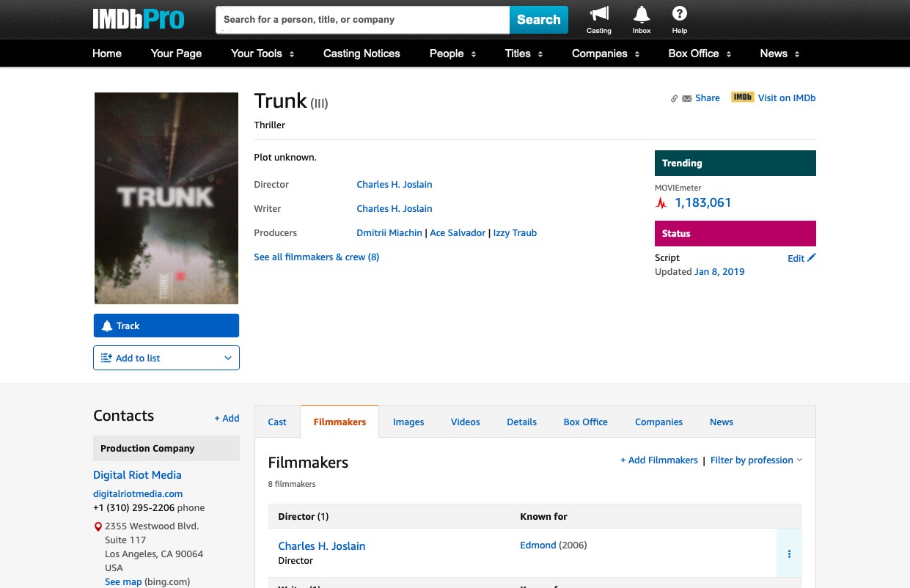Open digitalriotmedia.com website link
This screenshot has height=588, width=910.
(138, 494)
